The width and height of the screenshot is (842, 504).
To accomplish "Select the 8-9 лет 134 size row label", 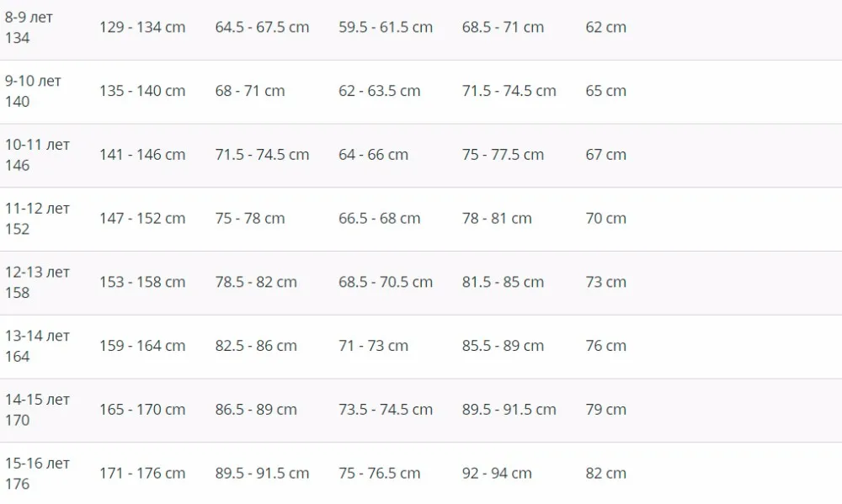I will pos(29,28).
